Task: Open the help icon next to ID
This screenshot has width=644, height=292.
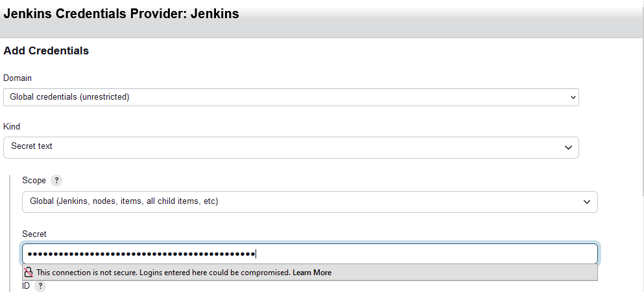Action: coord(40,286)
